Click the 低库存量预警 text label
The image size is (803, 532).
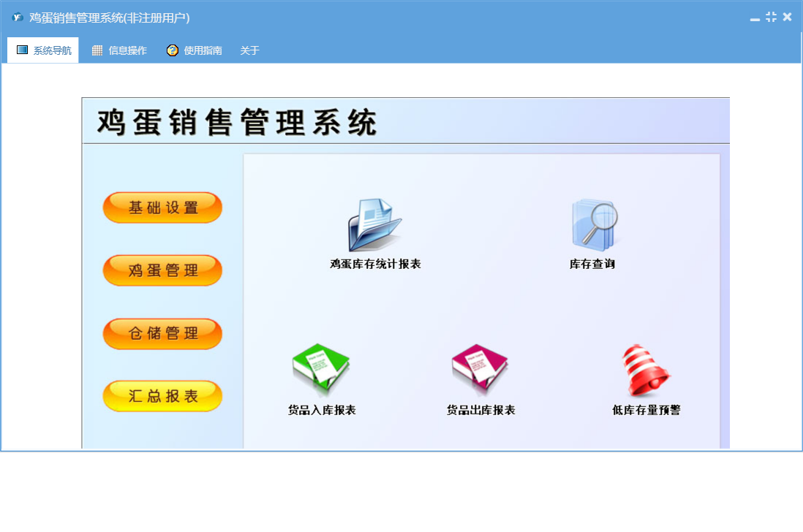[646, 411]
